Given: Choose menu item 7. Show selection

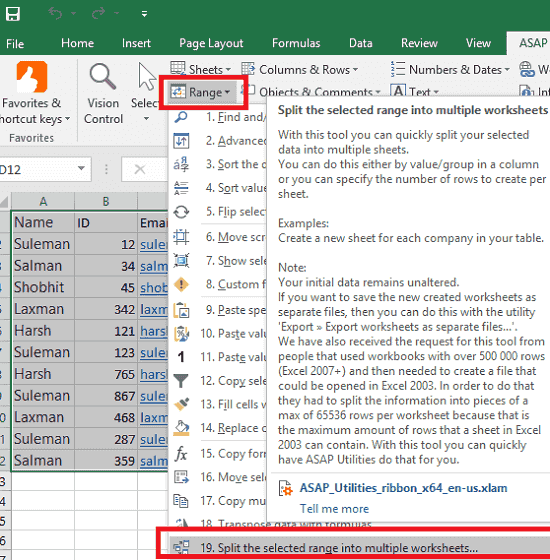Looking at the screenshot, I should 218,261.
